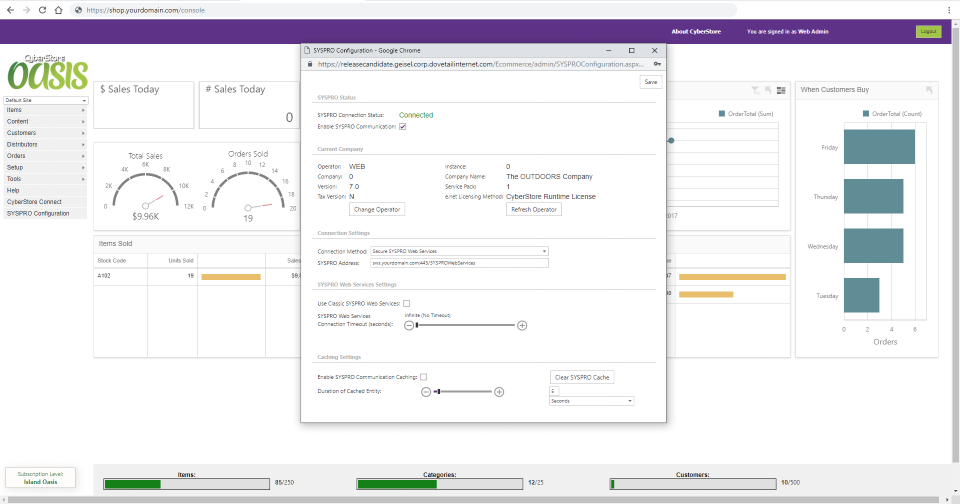Image resolution: width=960 pixels, height=504 pixels.
Task: Expand the Orders menu arrow
Action: (x=83, y=156)
